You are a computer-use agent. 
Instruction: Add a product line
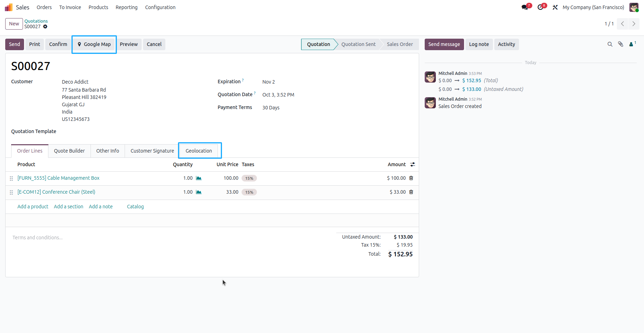coord(33,207)
